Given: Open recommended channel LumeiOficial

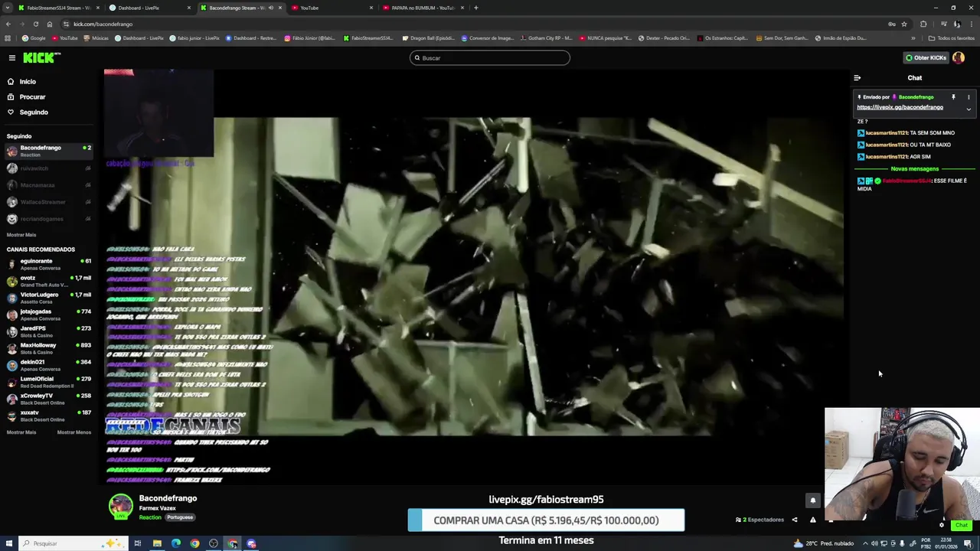Looking at the screenshot, I should [x=47, y=382].
